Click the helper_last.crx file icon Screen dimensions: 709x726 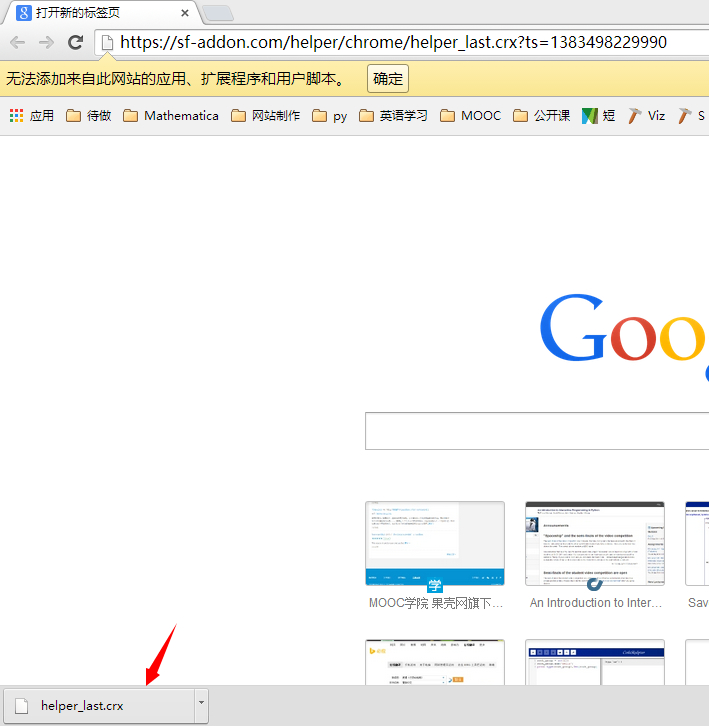tap(22, 706)
